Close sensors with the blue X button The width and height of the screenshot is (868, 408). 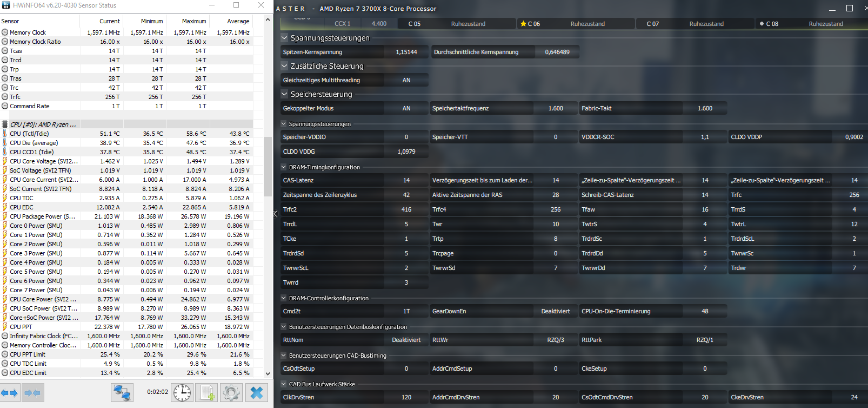(x=257, y=393)
